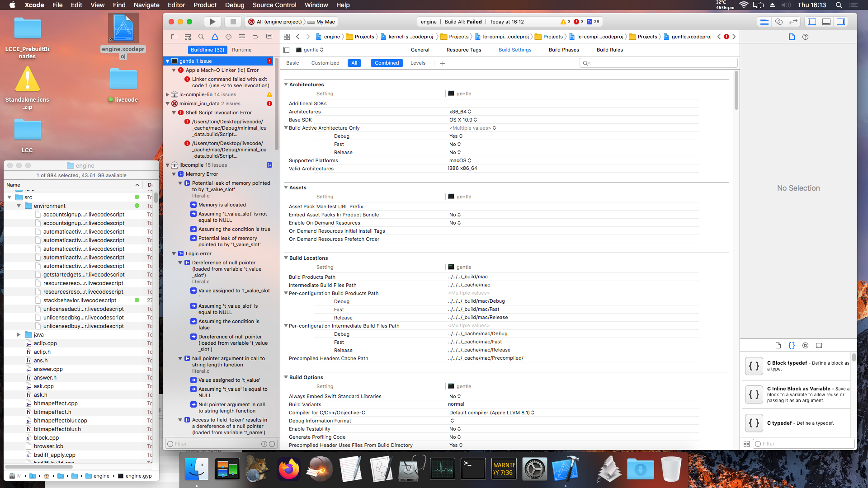The image size is (868, 488).
Task: Toggle Build Active Architecture Only Debug
Action: 455,136
